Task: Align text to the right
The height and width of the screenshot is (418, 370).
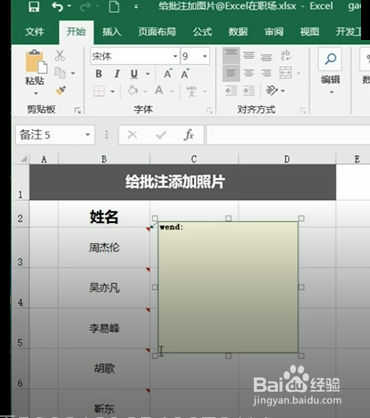Action: click(266, 73)
